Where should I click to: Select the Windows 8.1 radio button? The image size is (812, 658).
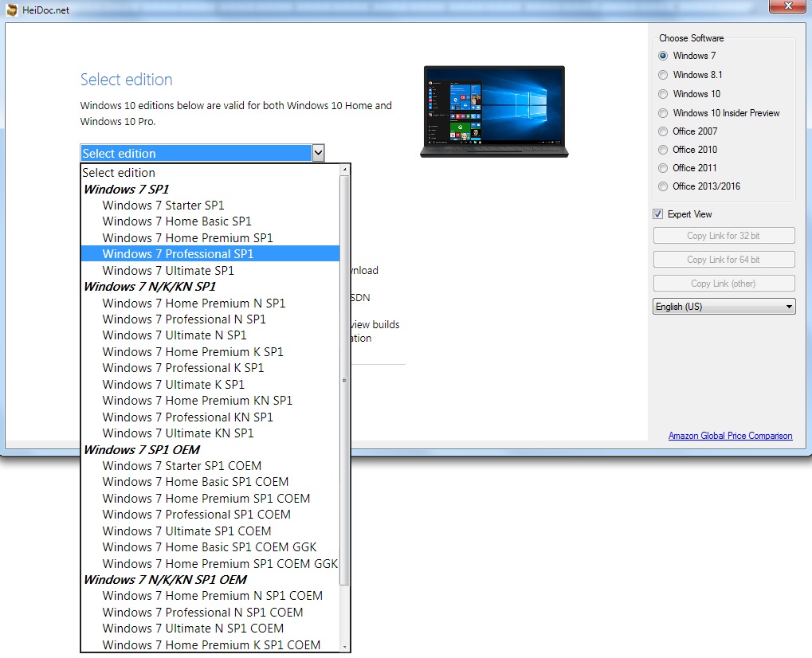[x=663, y=75]
